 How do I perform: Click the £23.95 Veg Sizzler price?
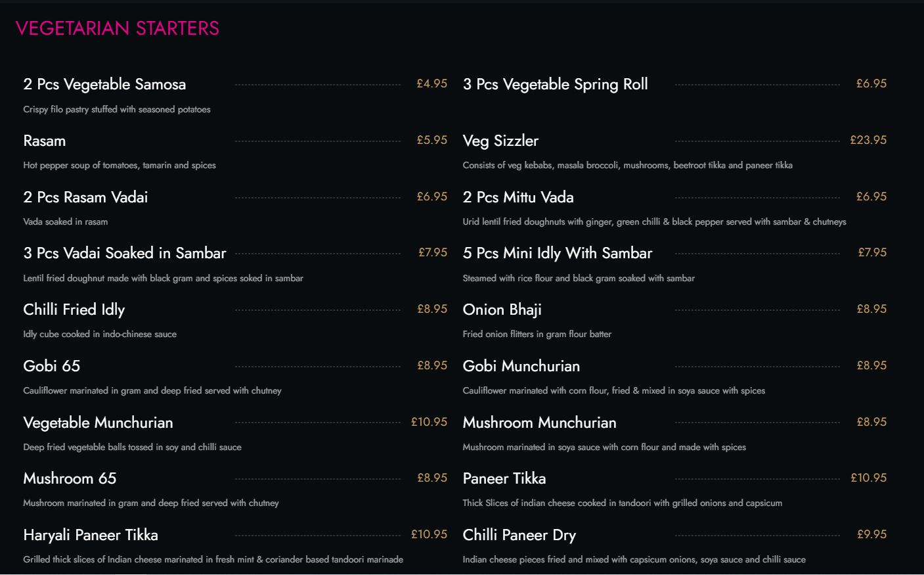point(868,140)
